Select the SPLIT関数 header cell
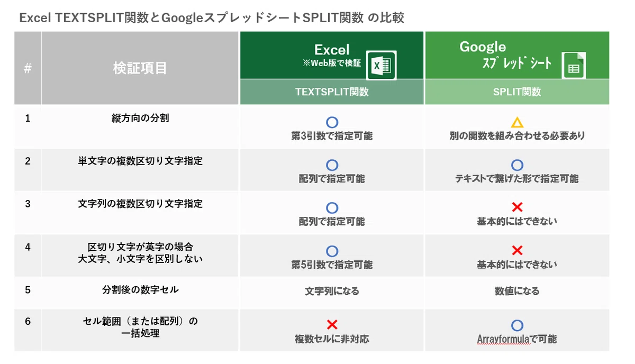Screen dimensions: 635x364 517,92
